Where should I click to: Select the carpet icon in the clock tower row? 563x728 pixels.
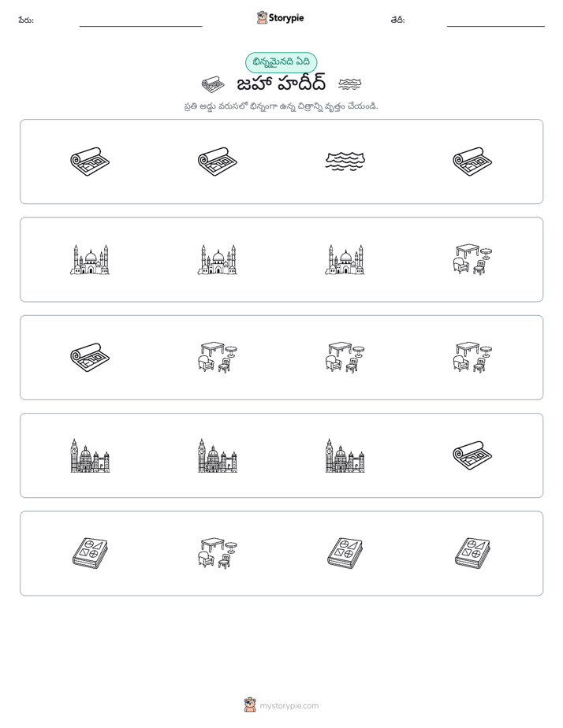click(x=472, y=455)
